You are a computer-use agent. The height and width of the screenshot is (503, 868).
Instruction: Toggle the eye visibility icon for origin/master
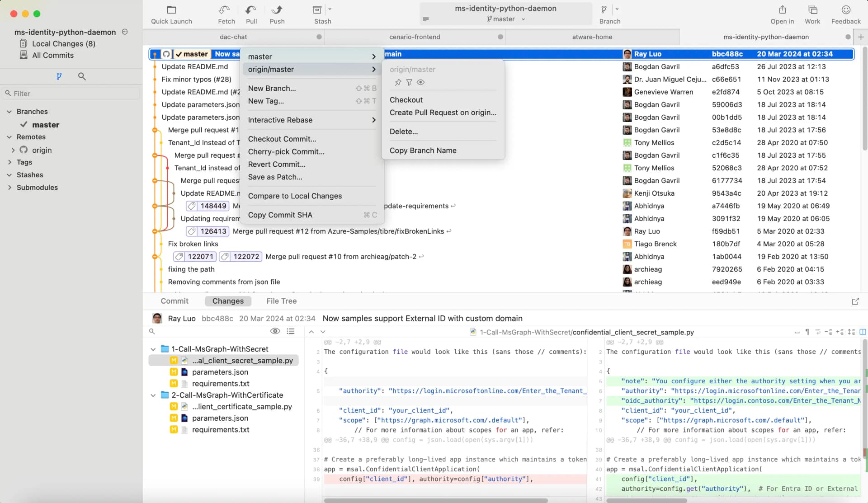click(421, 82)
